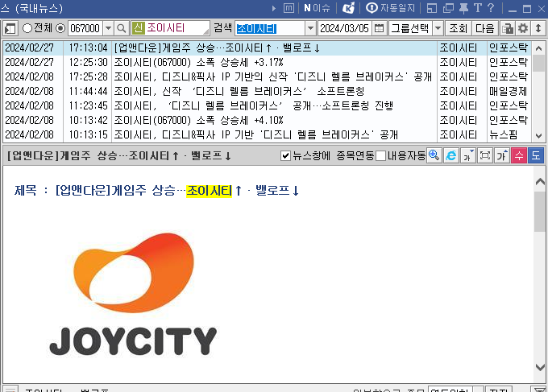Decrease font size with small 가 icon
This screenshot has width=548, height=392.
tap(468, 155)
